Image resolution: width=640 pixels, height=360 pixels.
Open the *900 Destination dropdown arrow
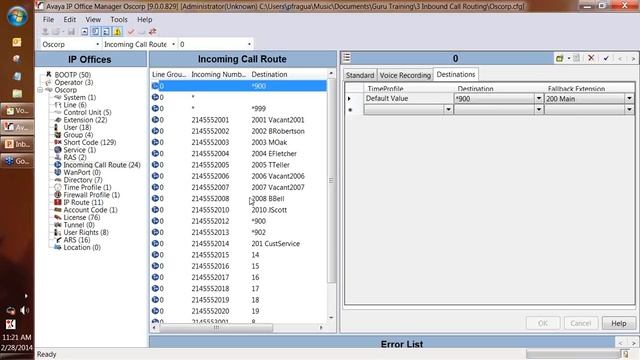point(538,98)
